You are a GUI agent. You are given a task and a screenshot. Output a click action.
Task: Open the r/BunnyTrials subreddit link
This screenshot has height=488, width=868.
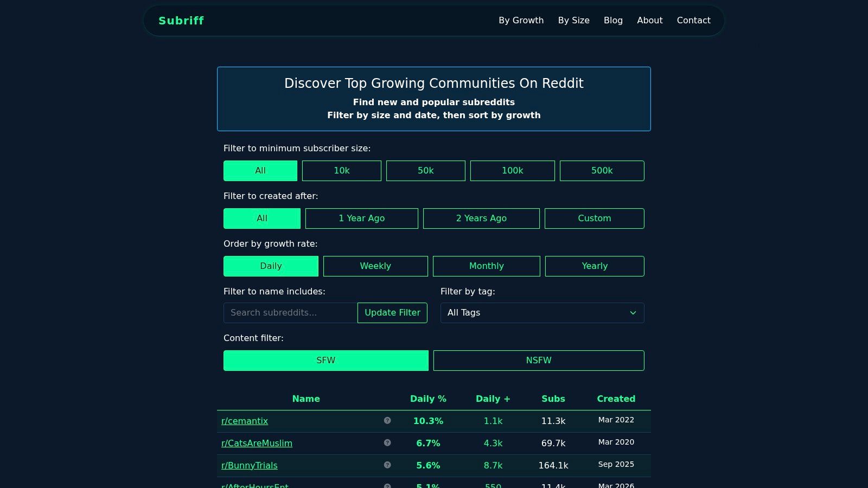pos(250,465)
